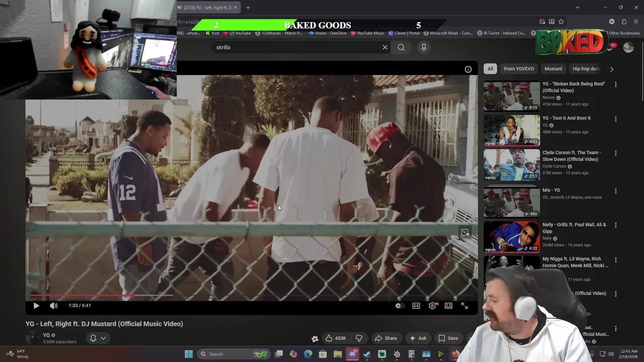
Task: Open the weather widget '54°F Windy'
Action: tap(17, 354)
